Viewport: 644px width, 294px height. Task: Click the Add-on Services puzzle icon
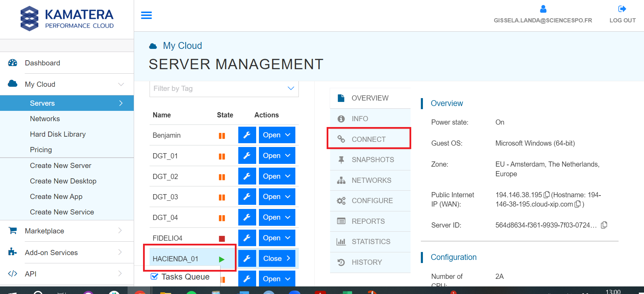tap(12, 252)
